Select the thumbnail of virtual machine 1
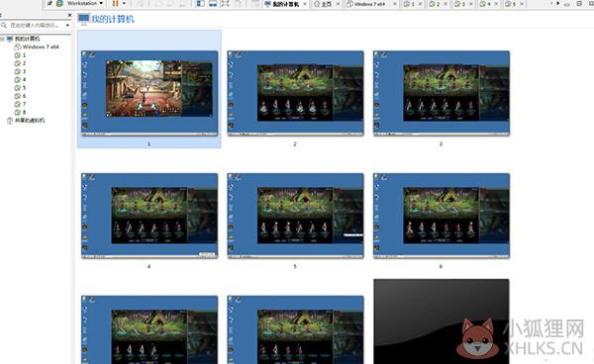594x364 pixels. (x=149, y=93)
